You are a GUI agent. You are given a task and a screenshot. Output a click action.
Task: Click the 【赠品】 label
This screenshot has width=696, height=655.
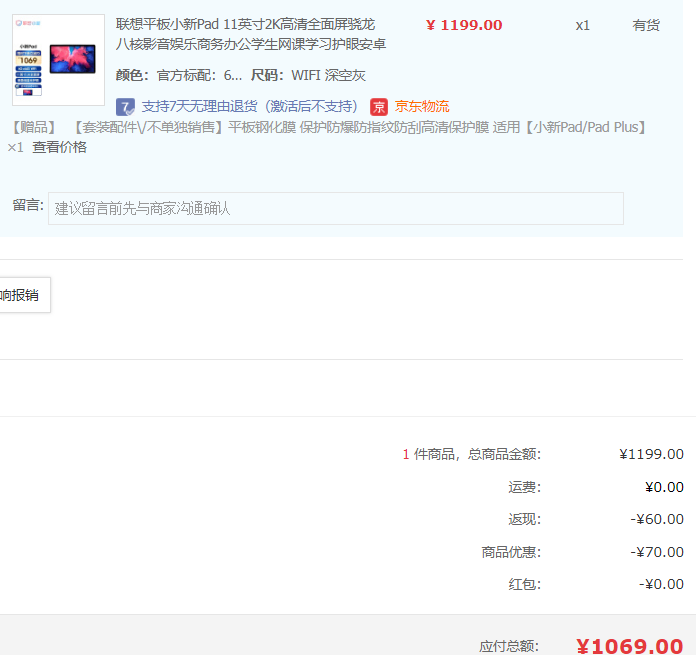[x=34, y=127]
